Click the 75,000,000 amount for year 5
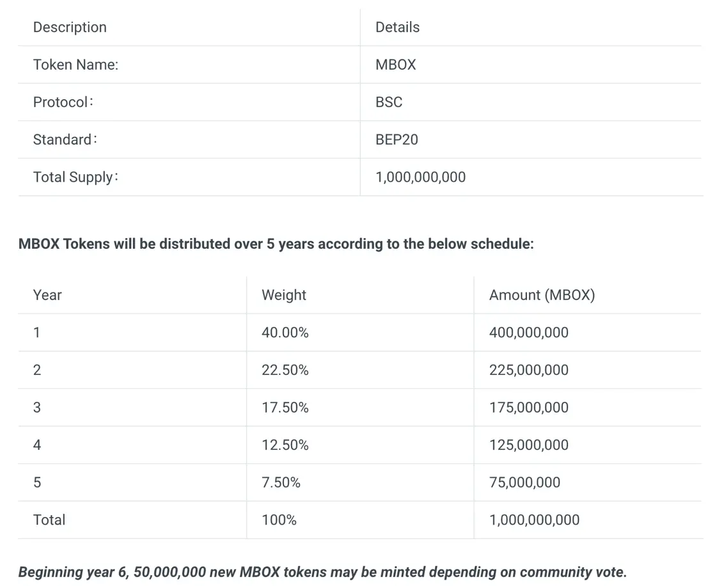 [524, 483]
